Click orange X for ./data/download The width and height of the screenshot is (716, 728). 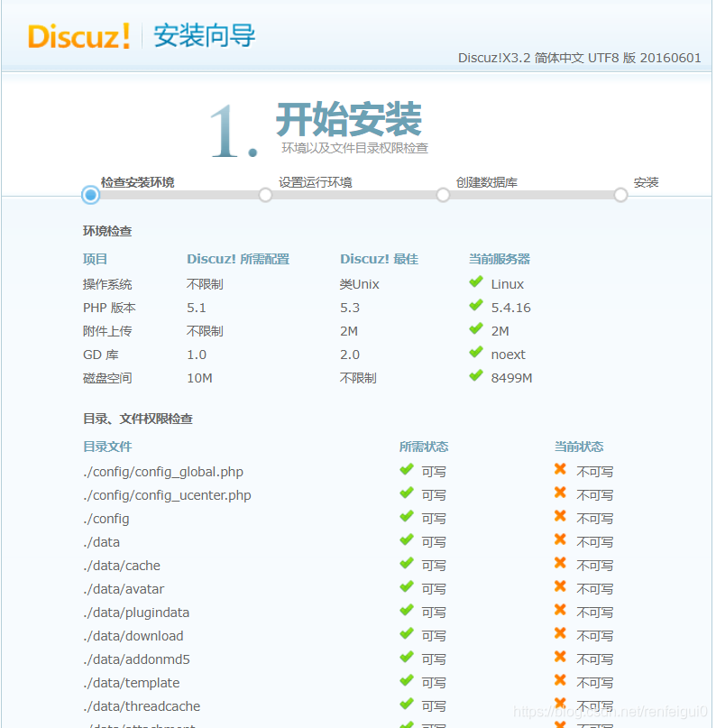[560, 632]
